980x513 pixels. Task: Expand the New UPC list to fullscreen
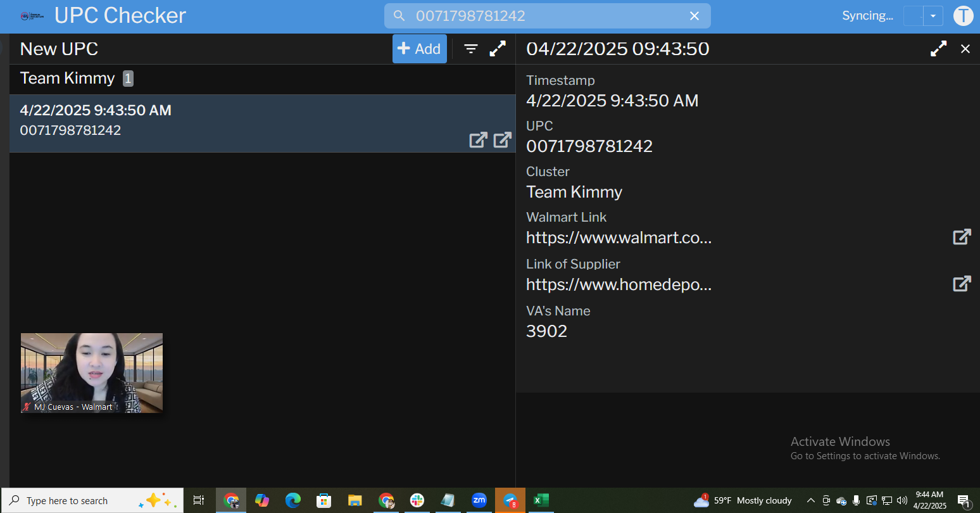tap(498, 49)
